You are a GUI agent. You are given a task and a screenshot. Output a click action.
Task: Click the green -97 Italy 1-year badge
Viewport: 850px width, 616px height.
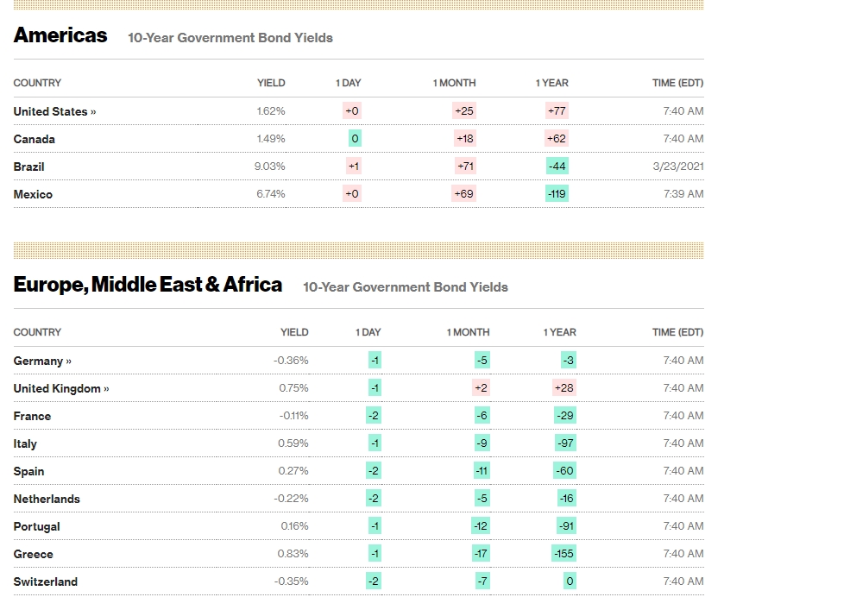[565, 443]
